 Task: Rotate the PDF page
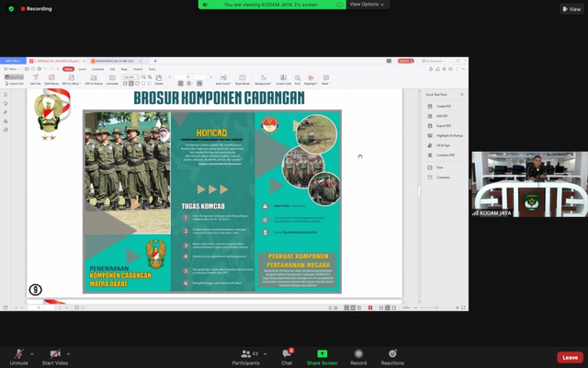[x=159, y=80]
